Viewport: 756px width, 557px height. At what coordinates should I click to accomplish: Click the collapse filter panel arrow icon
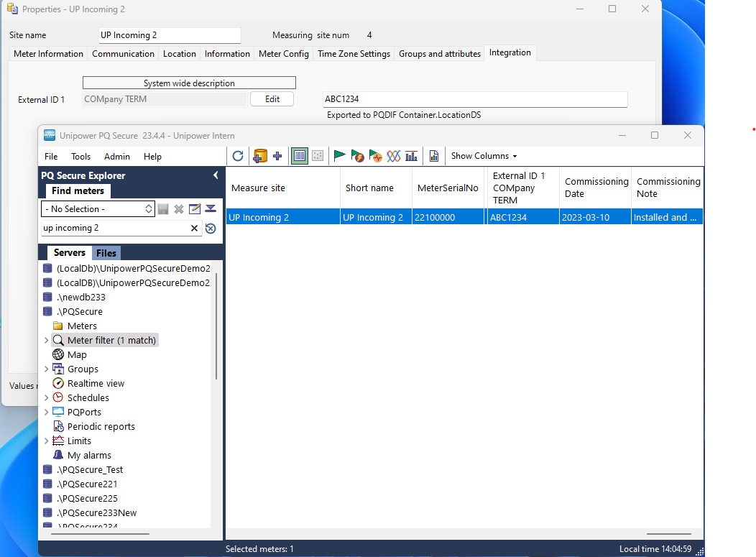pyautogui.click(x=211, y=209)
